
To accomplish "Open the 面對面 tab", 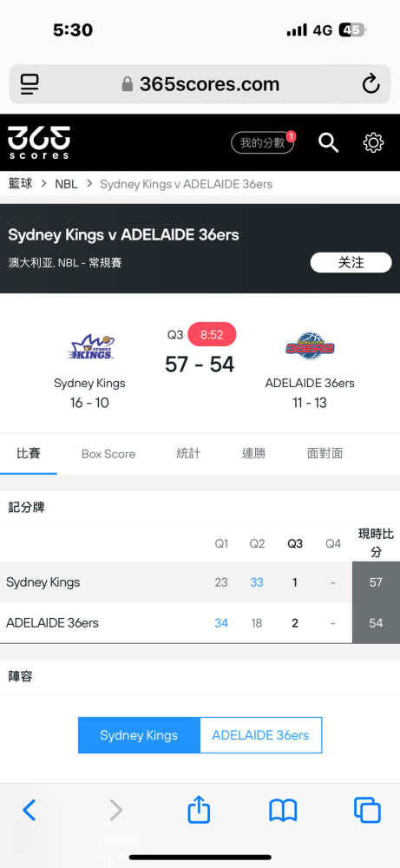I will [x=325, y=454].
